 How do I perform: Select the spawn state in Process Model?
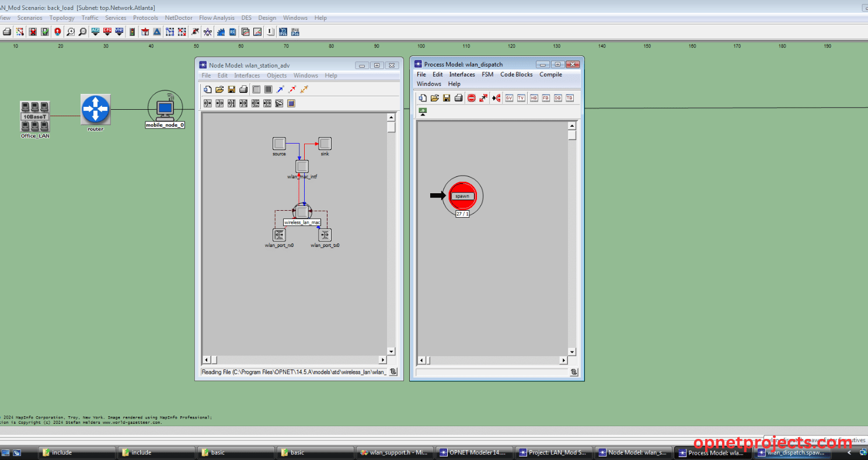pyautogui.click(x=462, y=196)
